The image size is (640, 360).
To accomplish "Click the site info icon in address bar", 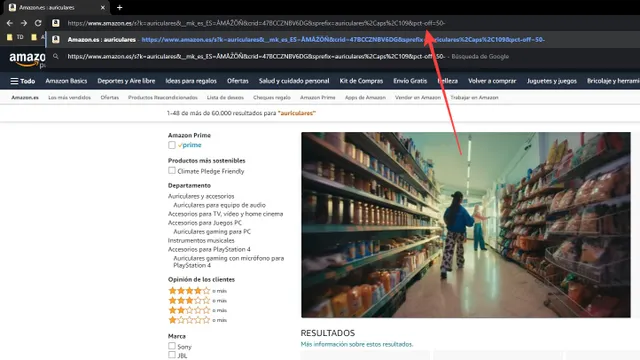I will click(x=56, y=23).
